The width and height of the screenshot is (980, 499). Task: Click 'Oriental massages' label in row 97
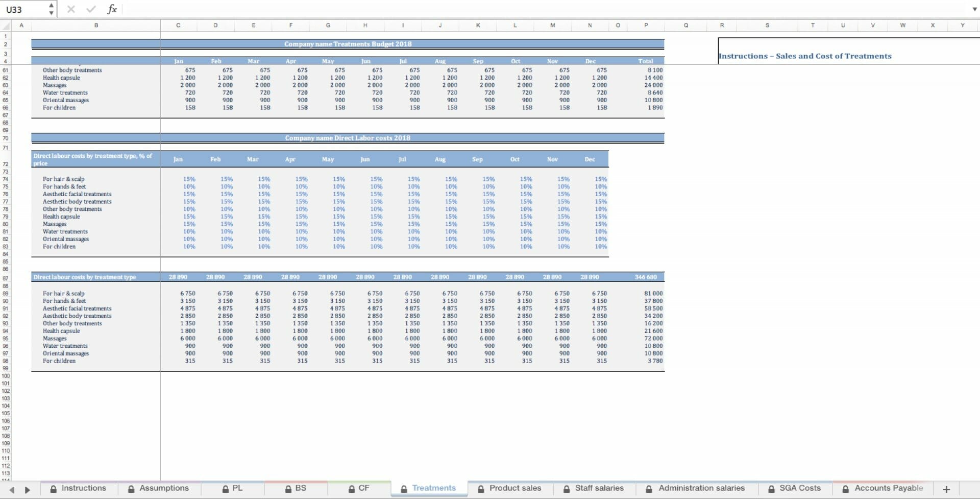pos(66,353)
